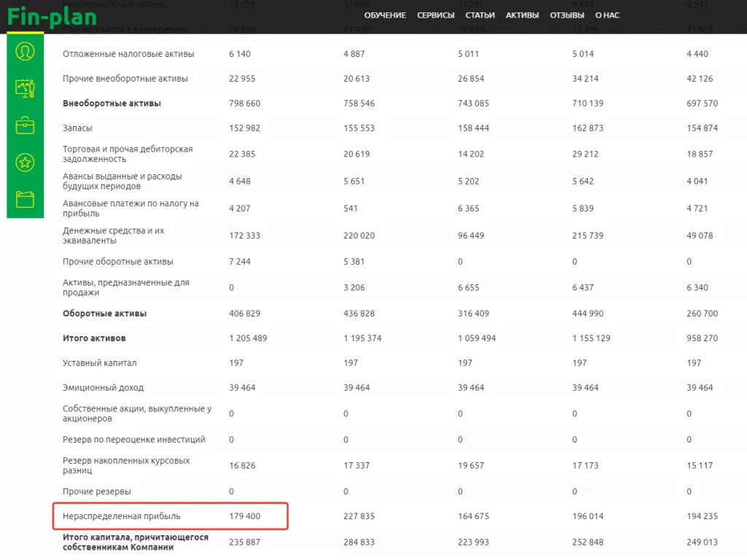Click the presentation chart icon in the sidebar

25,88
